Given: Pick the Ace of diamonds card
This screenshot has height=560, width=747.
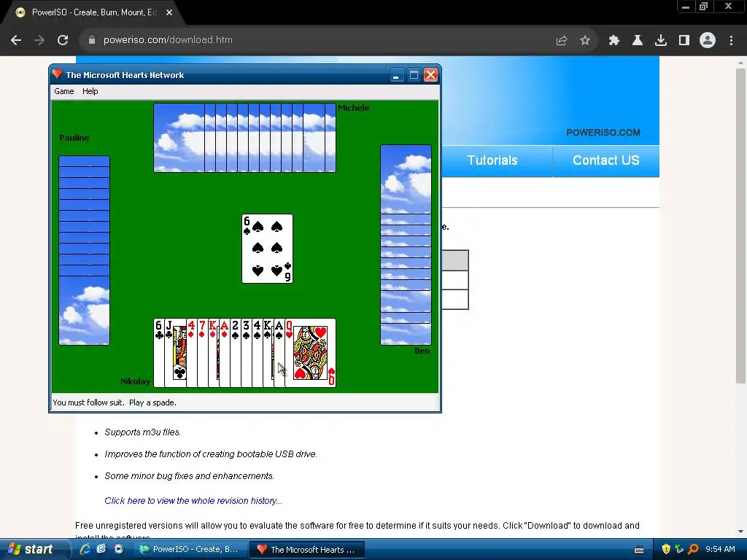Looking at the screenshot, I should (225, 352).
